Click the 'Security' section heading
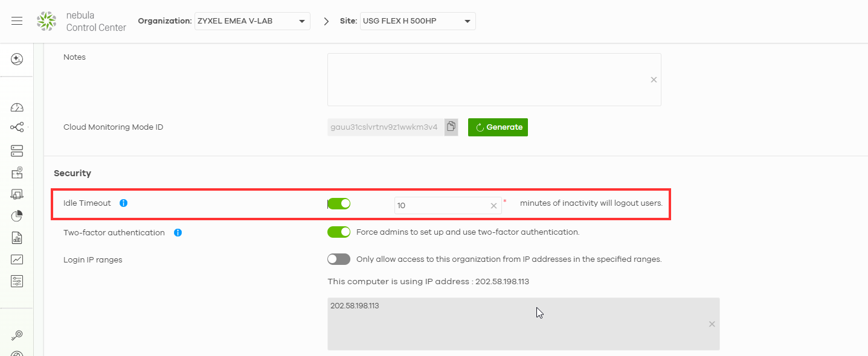The image size is (868, 356). coord(72,173)
